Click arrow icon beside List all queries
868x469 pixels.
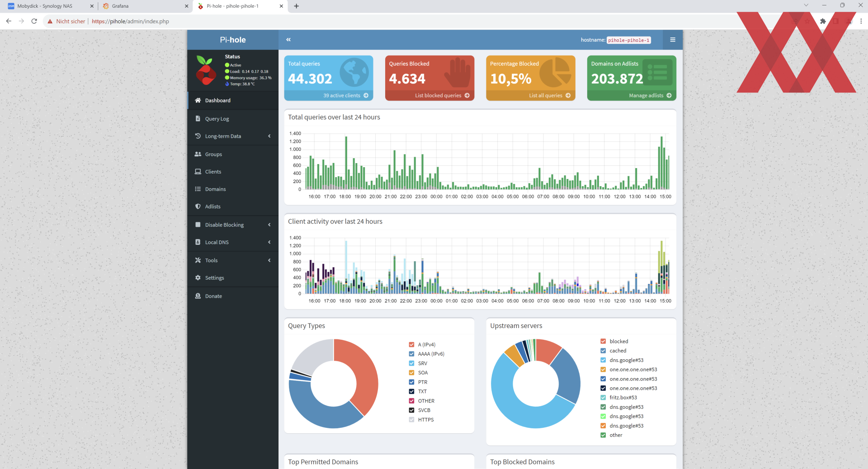coord(568,95)
